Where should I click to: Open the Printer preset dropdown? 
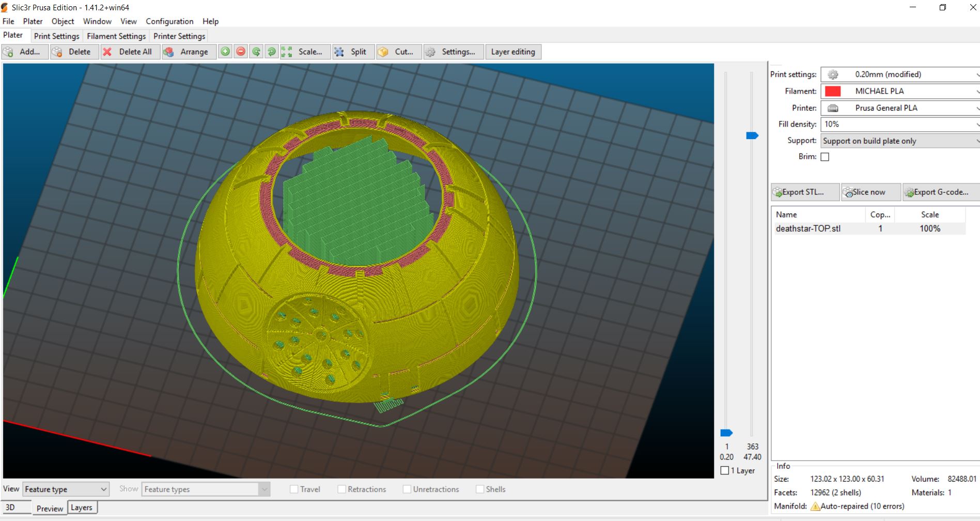[x=900, y=108]
